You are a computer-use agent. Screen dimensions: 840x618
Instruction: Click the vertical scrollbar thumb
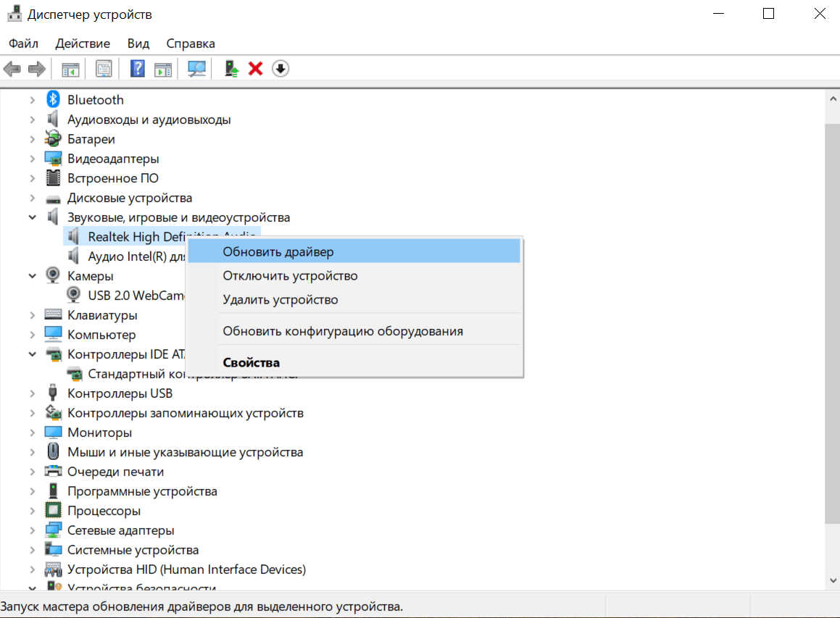coord(833,323)
